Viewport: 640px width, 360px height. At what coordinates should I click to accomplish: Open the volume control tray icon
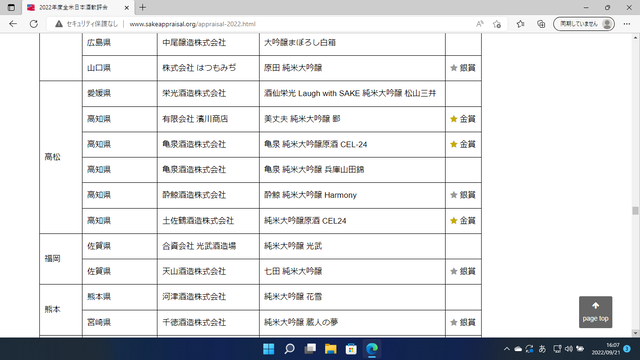tap(569, 349)
